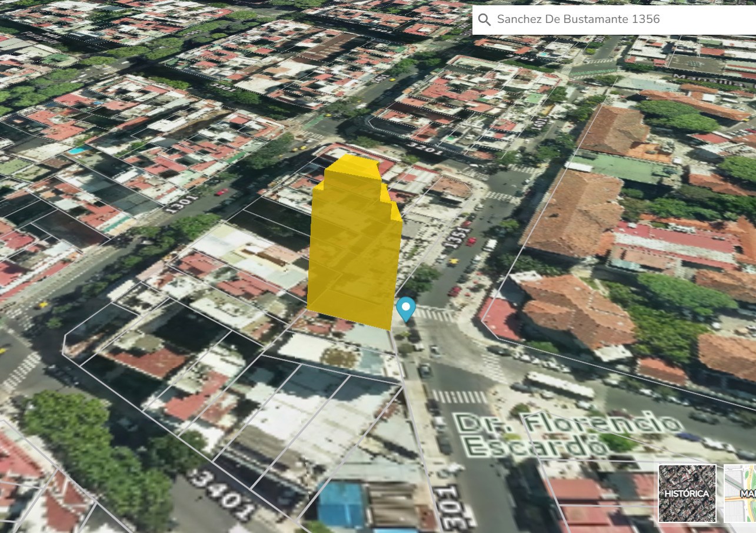Select the map basemap thumbnail
Screen dimensions: 756x533
point(740,493)
